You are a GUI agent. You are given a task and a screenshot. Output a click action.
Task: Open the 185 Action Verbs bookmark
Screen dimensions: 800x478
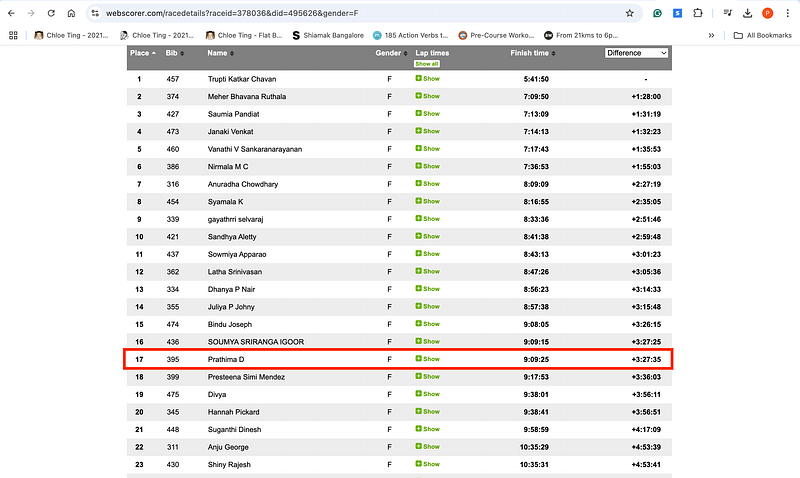click(x=410, y=35)
